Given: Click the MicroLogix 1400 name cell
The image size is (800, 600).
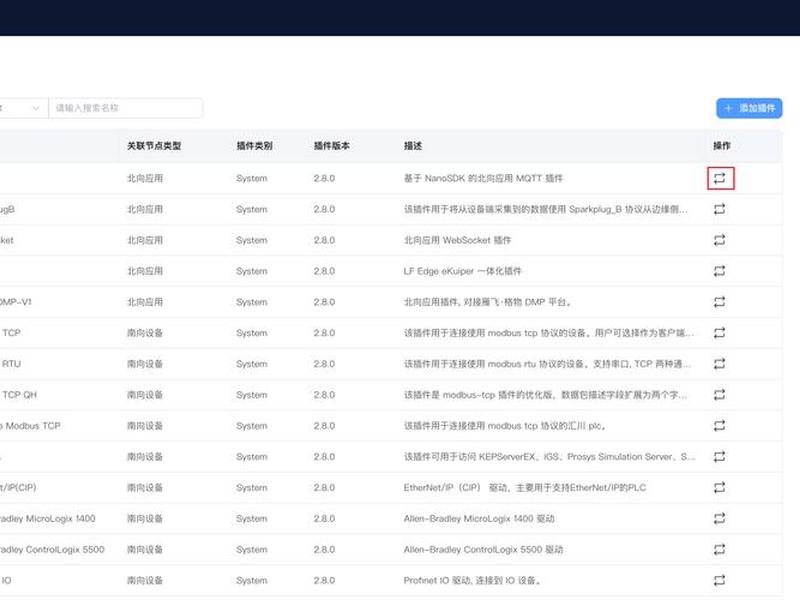Looking at the screenshot, I should tap(47, 518).
